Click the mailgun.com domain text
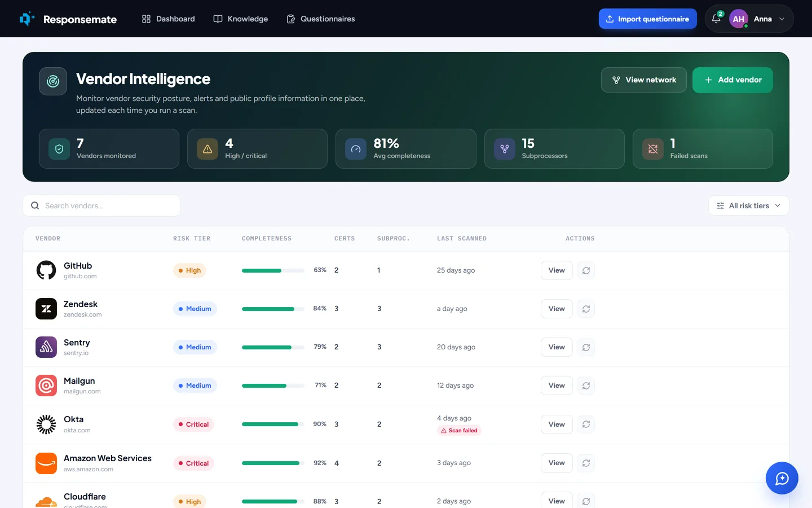812x508 pixels. pyautogui.click(x=82, y=392)
